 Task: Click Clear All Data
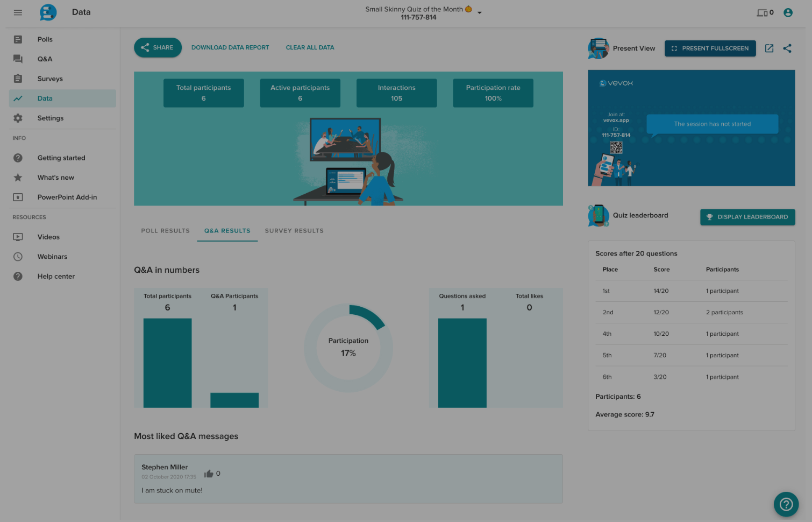click(x=310, y=47)
